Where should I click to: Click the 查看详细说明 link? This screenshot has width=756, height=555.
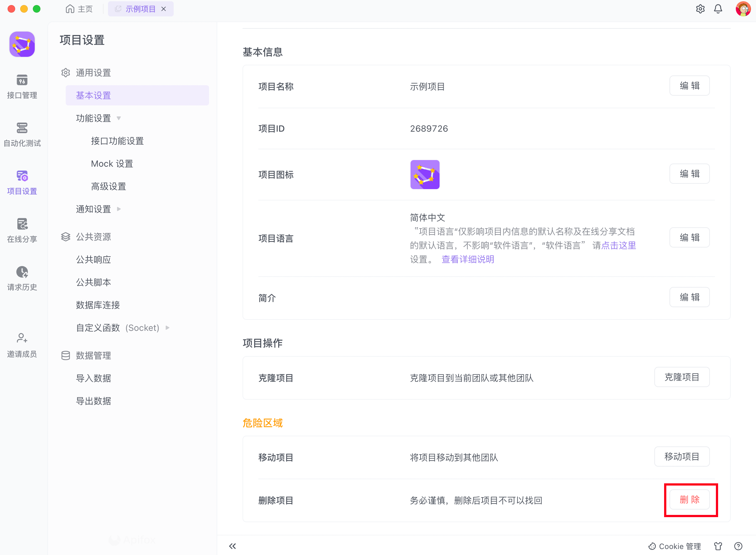point(467,259)
